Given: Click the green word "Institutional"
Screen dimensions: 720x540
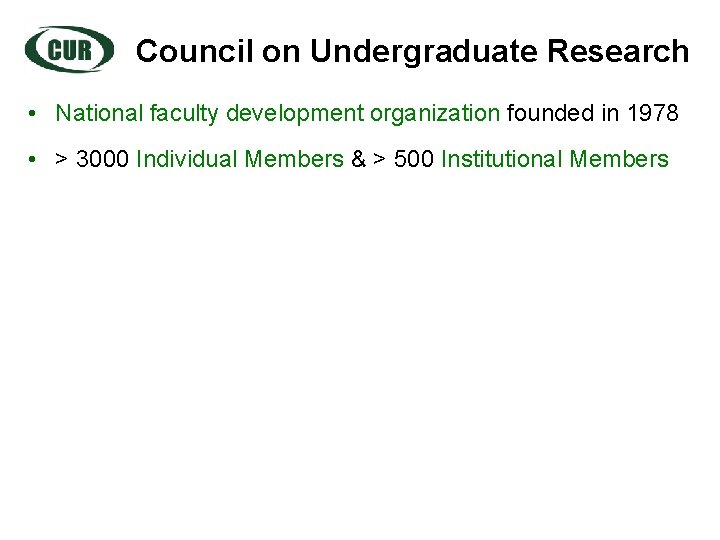Looking at the screenshot, I should click(502, 159).
